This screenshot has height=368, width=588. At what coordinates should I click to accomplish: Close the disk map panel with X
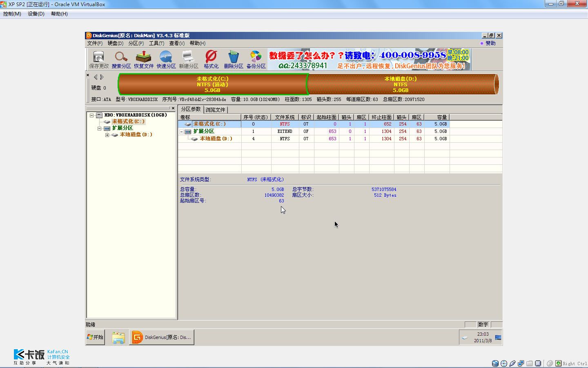[x=88, y=75]
